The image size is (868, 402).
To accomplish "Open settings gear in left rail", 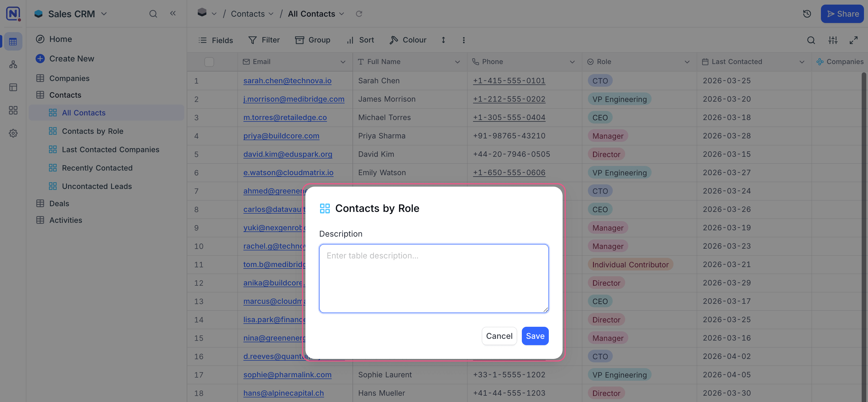I will point(13,133).
